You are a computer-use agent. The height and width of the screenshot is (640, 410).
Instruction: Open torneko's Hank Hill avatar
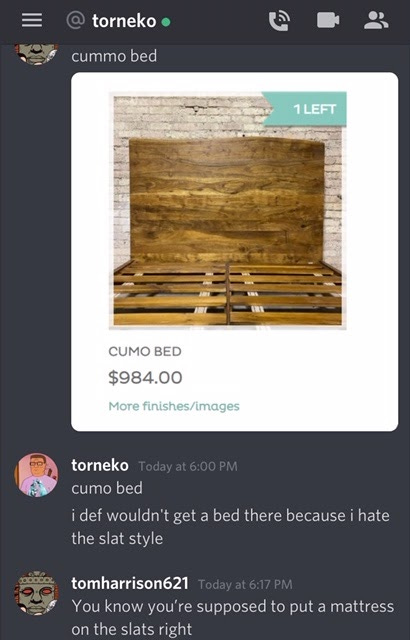[36, 474]
